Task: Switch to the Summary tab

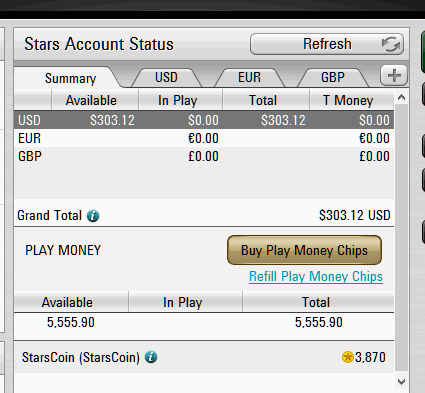Action: (70, 78)
